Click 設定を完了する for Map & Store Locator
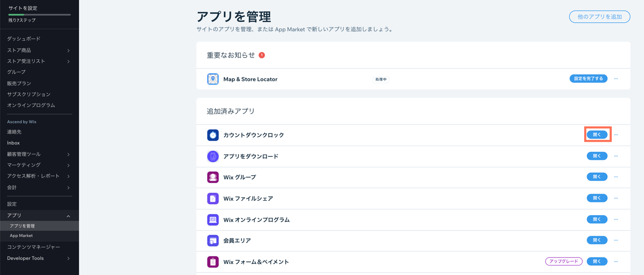 click(588, 79)
